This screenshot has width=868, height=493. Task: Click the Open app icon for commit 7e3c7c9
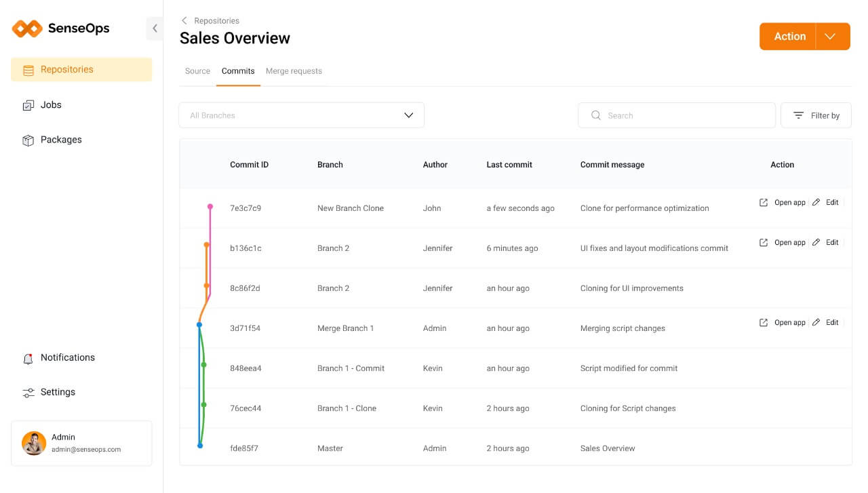pos(764,202)
